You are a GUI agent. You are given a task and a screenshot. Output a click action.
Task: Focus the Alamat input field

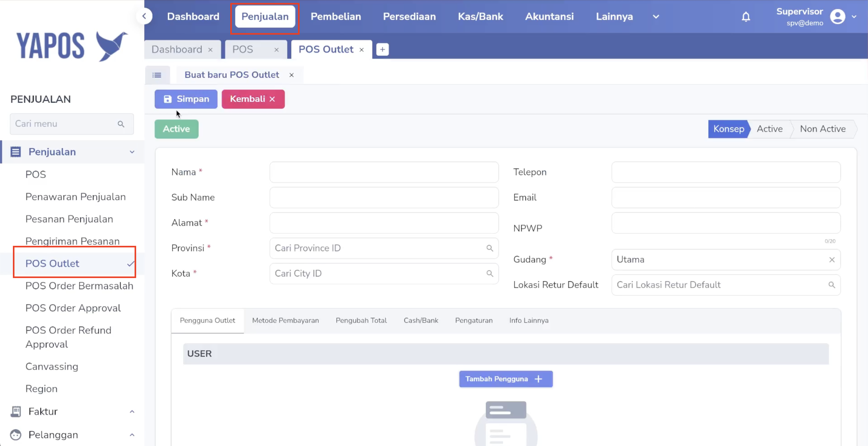[384, 223]
